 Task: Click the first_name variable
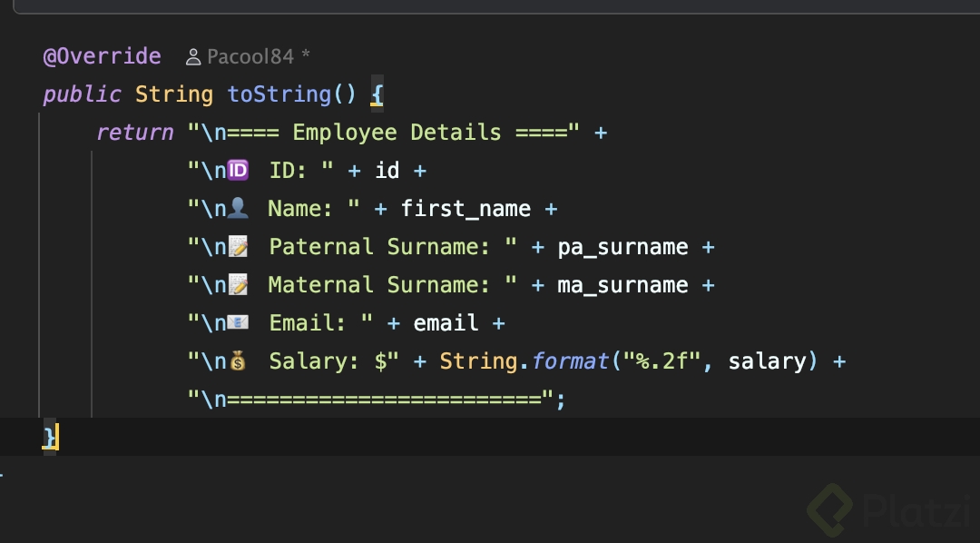[x=465, y=209]
